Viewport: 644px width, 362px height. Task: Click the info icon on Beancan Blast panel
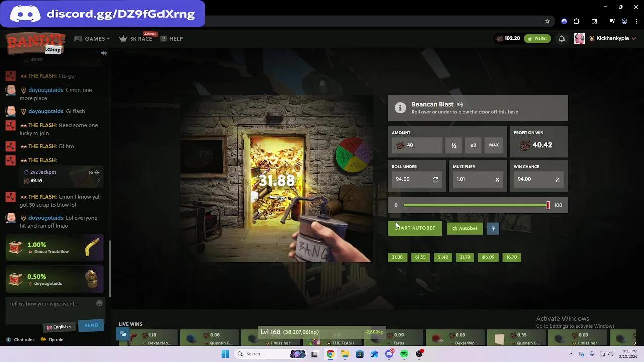[x=400, y=107]
